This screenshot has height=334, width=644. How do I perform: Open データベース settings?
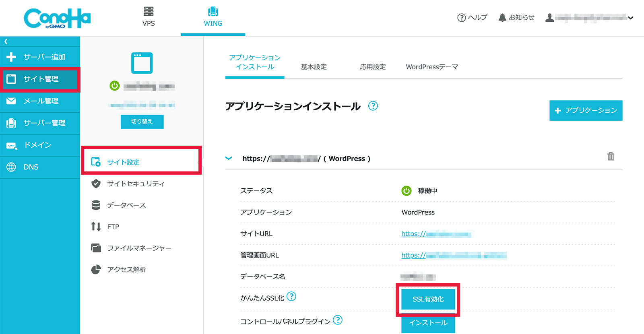pos(126,205)
